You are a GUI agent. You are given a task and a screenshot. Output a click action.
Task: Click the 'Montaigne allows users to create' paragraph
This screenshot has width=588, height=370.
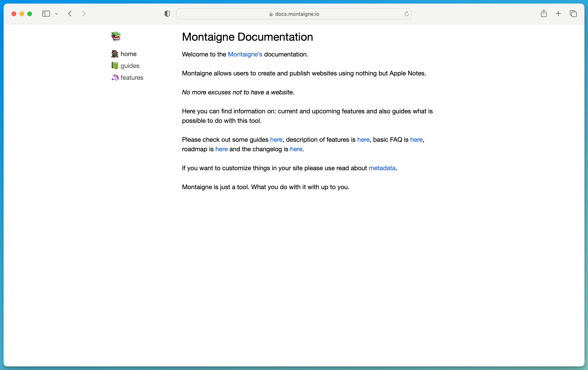point(304,73)
